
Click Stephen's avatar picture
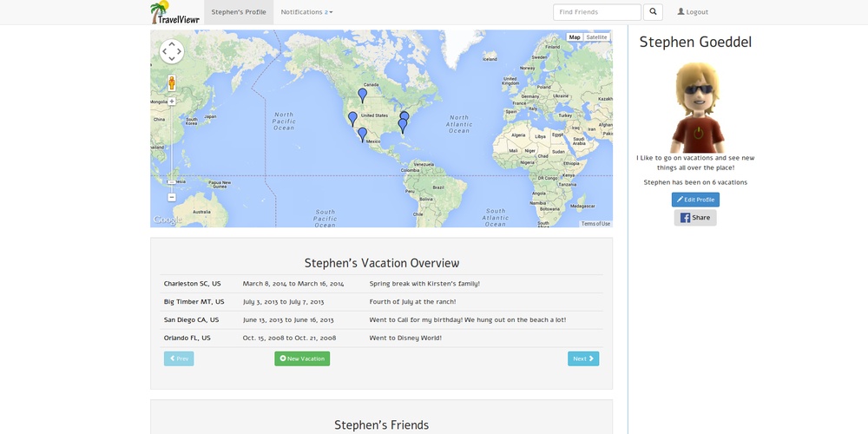click(x=696, y=107)
